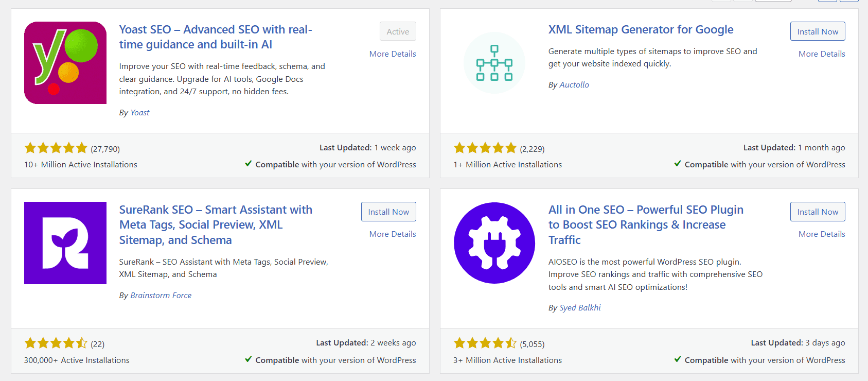Click the '300,000+ Active Installations' text
This screenshot has width=868, height=381.
77,360
